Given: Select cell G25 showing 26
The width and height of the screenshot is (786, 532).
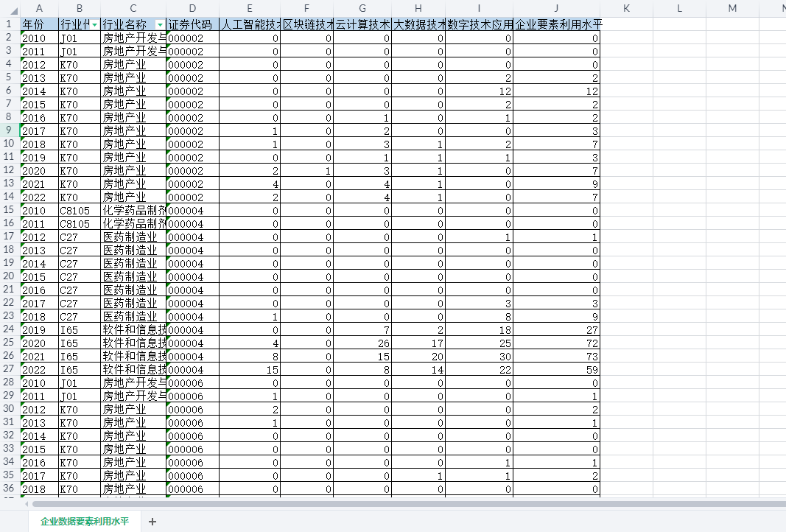Looking at the screenshot, I should pyautogui.click(x=362, y=343).
